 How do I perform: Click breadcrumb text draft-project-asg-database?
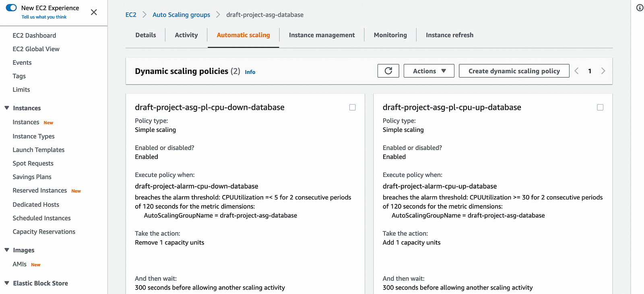click(265, 14)
